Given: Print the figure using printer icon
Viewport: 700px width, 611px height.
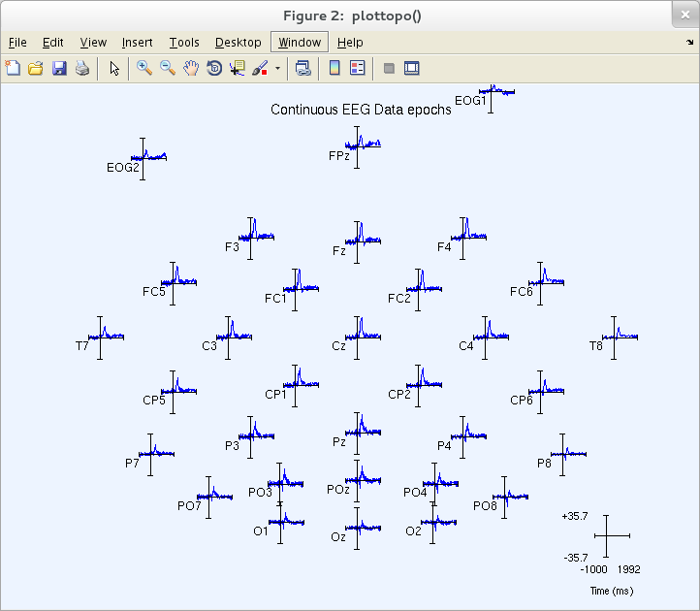Looking at the screenshot, I should 82,68.
